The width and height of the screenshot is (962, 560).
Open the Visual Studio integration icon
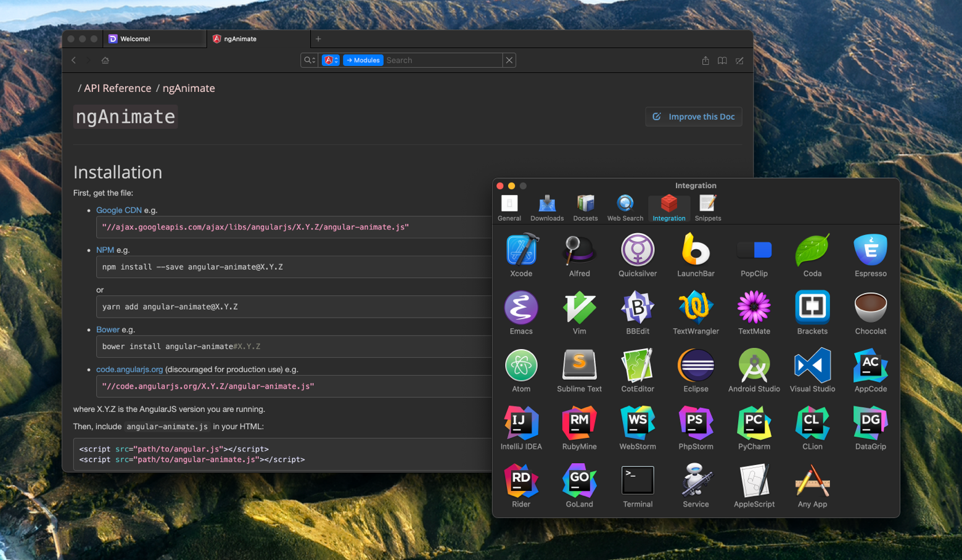(812, 365)
